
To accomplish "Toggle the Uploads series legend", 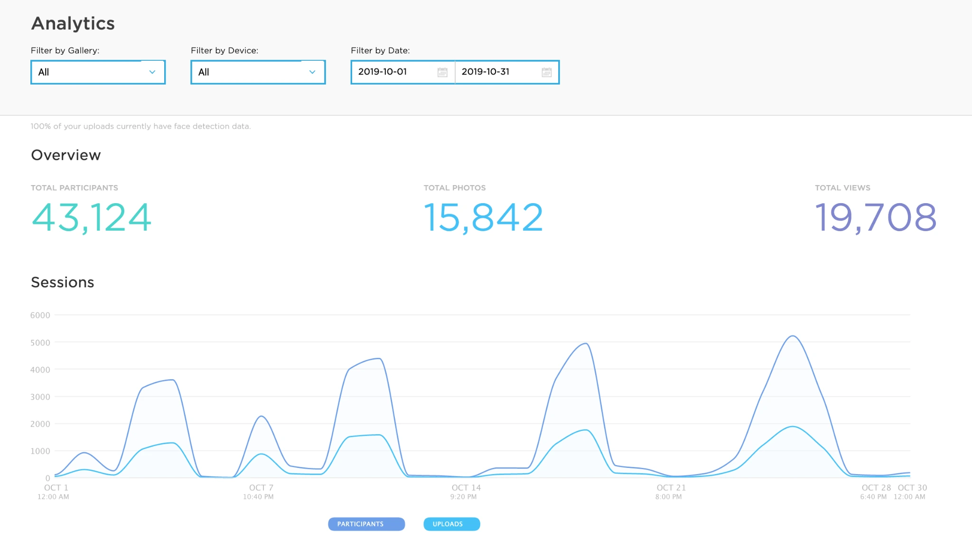I will [x=451, y=524].
